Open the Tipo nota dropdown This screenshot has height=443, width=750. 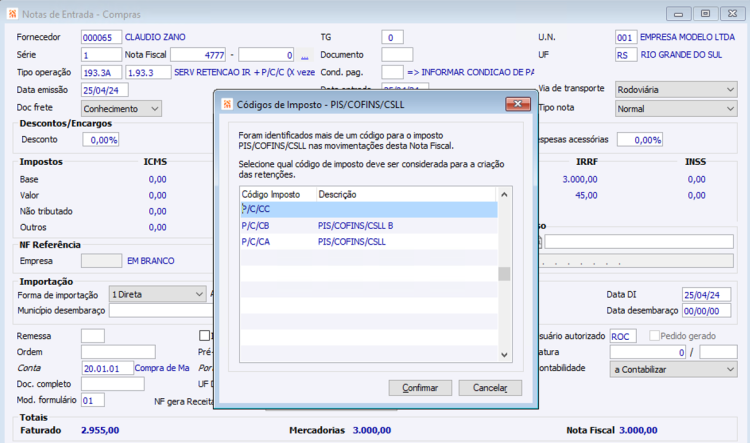pyautogui.click(x=676, y=109)
